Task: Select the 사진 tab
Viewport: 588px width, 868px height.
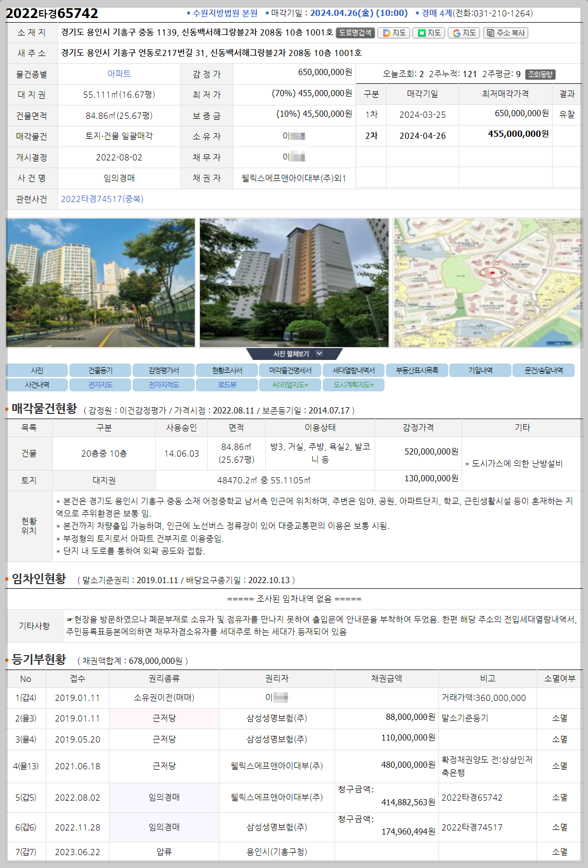Action: tap(37, 370)
